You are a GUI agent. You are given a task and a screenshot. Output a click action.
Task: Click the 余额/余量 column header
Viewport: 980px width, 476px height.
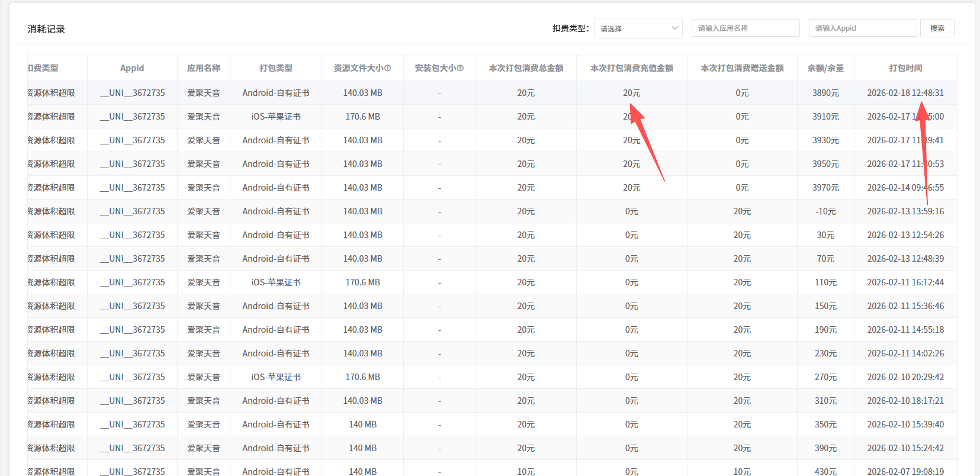point(825,68)
